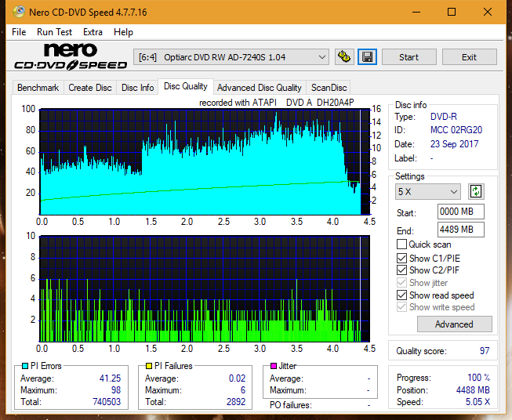The width and height of the screenshot is (512, 420).
Task: Click the save floppy disk icon
Action: [x=368, y=57]
